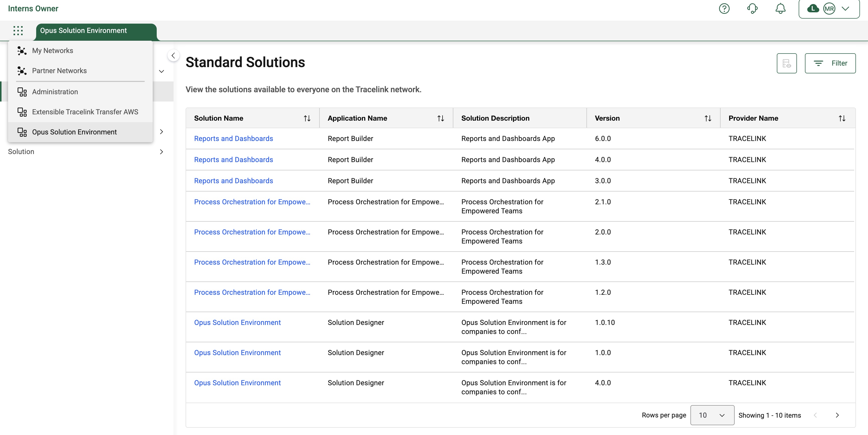Go to next page of results
The image size is (868, 435).
tap(837, 415)
